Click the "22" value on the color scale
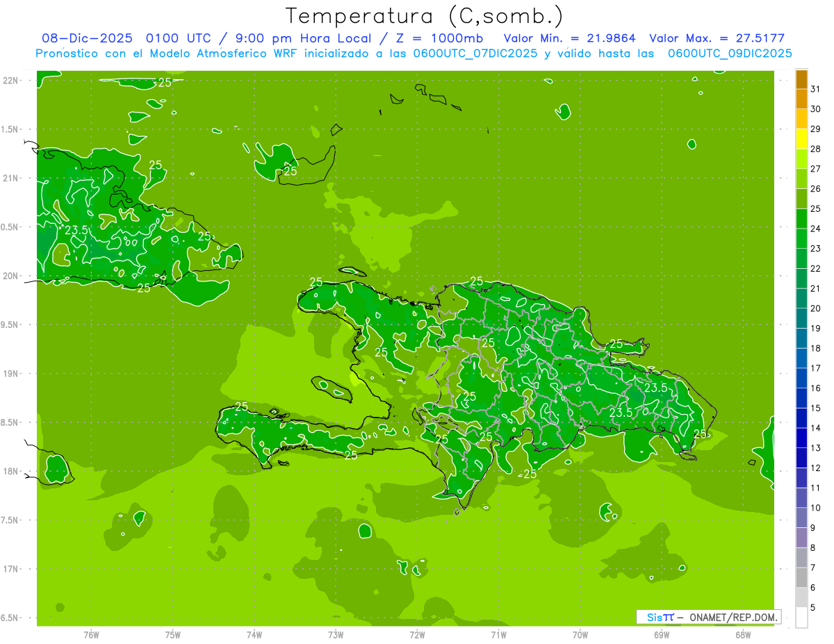 click(x=816, y=269)
